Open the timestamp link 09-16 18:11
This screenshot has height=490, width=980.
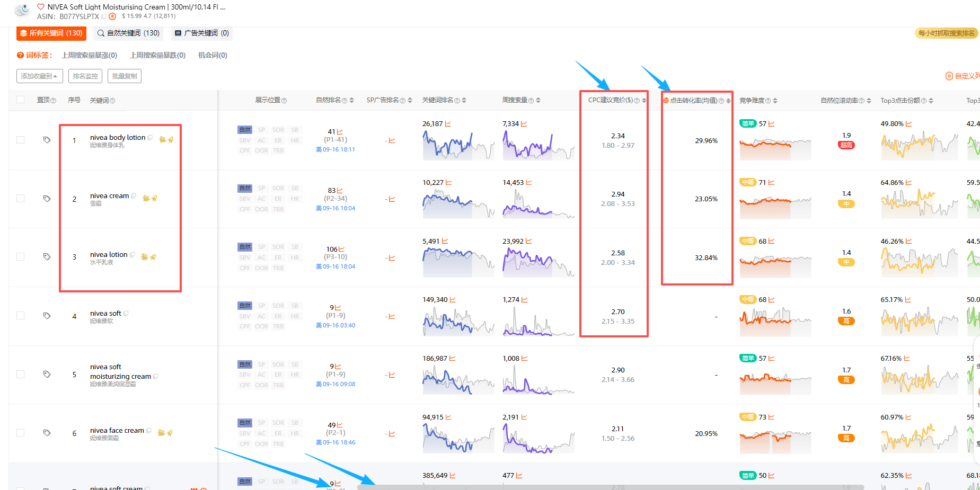point(339,149)
